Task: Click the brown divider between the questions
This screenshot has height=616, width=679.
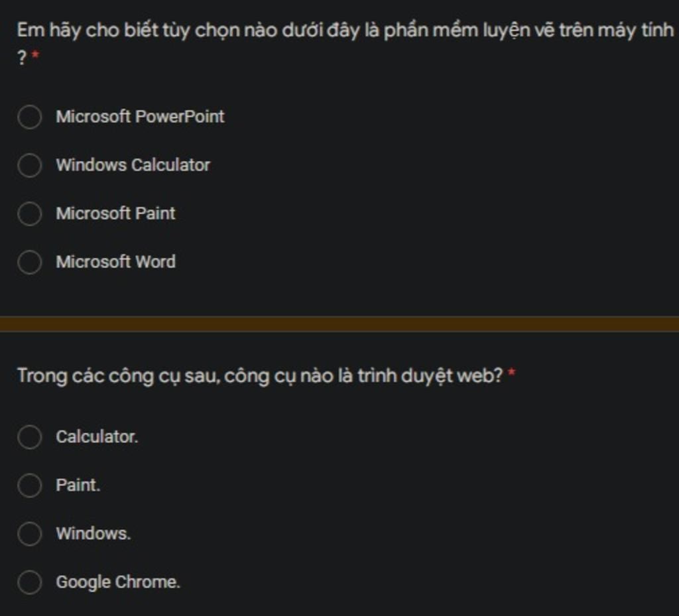Action: [339, 324]
